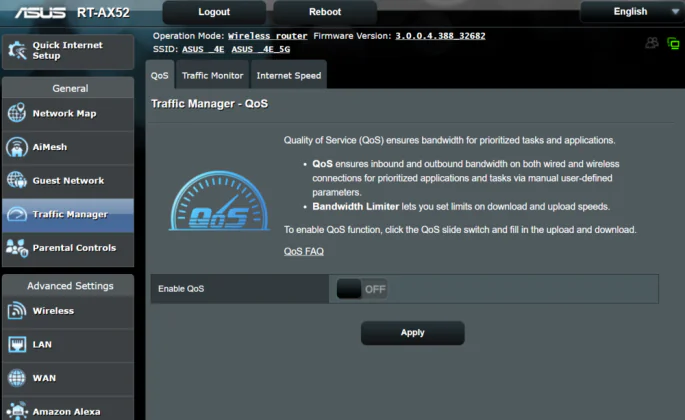Click the LAN port icon
The height and width of the screenshot is (420, 685).
pos(17,344)
